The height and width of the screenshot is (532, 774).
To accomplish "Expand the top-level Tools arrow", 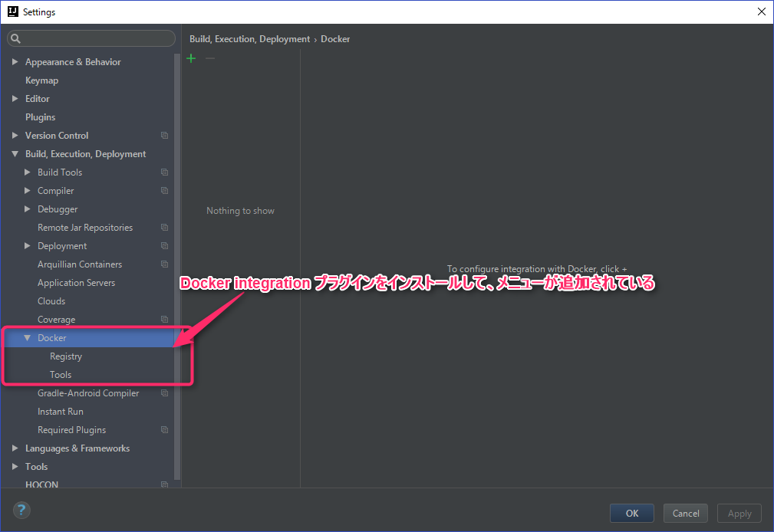I will [15, 466].
